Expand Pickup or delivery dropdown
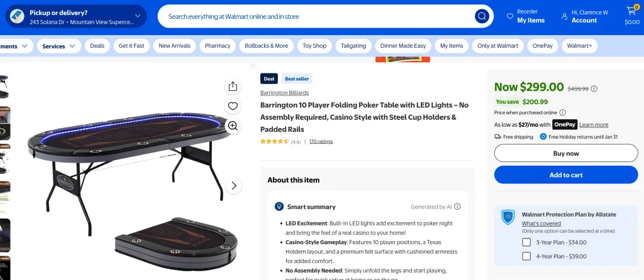This screenshot has height=280, width=644. [x=138, y=16]
